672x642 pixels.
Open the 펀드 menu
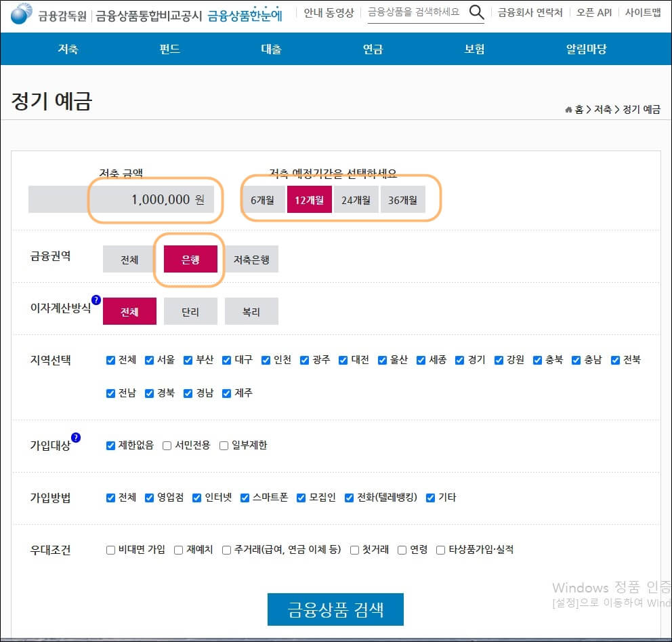[x=169, y=49]
